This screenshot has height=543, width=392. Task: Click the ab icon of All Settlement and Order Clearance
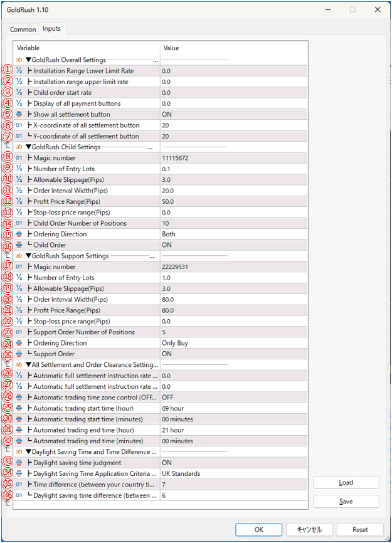pos(19,365)
